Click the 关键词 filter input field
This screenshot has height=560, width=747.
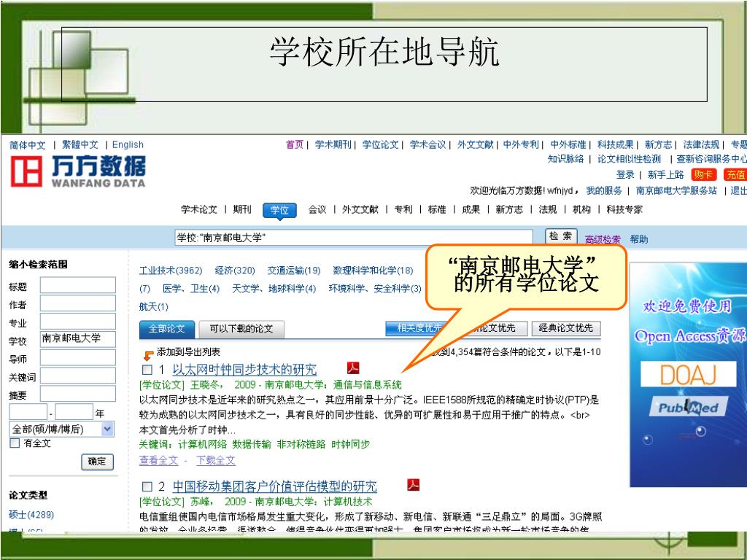(77, 376)
